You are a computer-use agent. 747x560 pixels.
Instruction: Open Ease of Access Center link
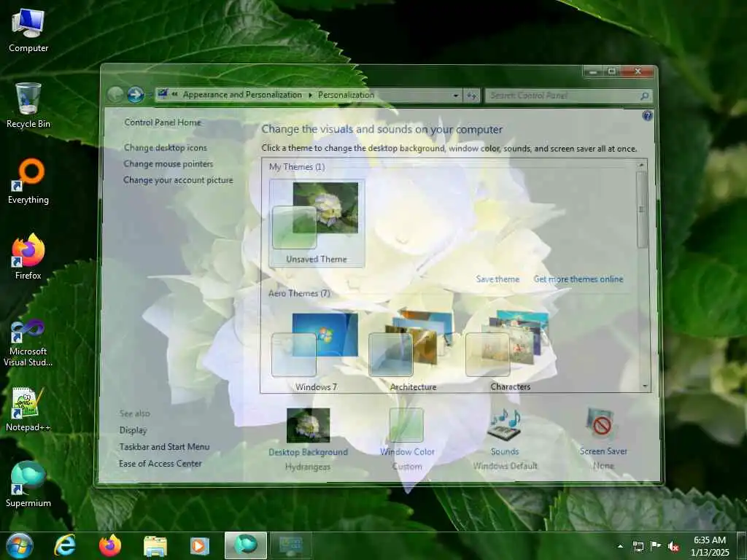click(160, 463)
